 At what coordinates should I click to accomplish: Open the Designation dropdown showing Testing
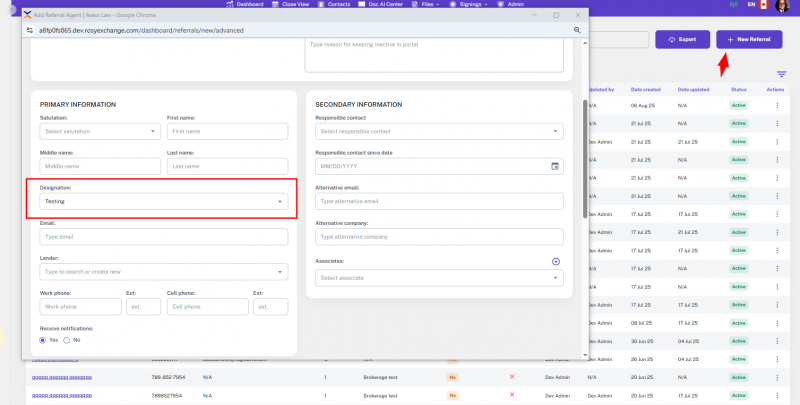click(x=162, y=201)
